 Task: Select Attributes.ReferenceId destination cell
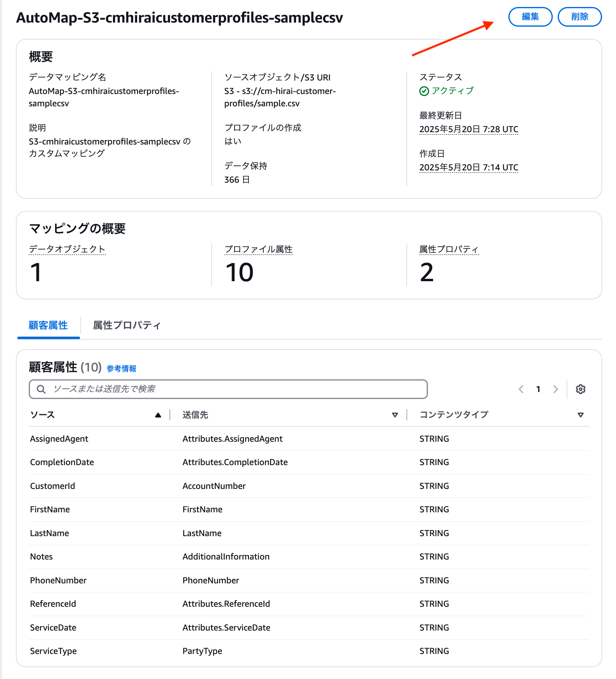tap(226, 604)
